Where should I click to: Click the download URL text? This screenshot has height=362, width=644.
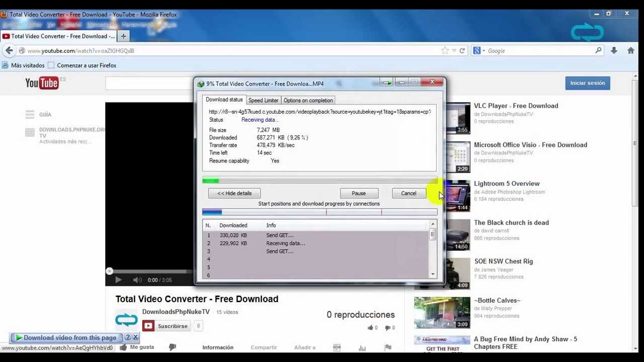[x=320, y=112]
